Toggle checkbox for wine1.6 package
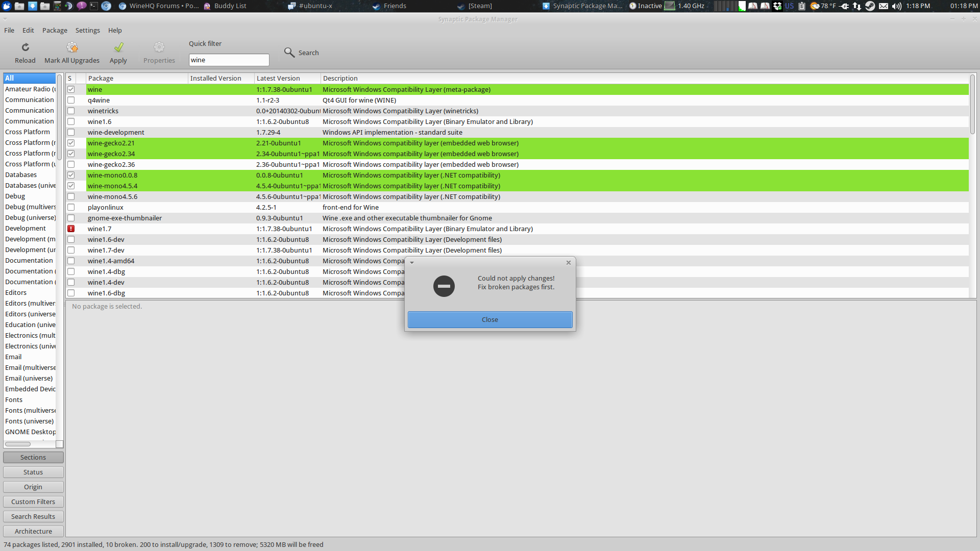980x551 pixels. pyautogui.click(x=71, y=121)
